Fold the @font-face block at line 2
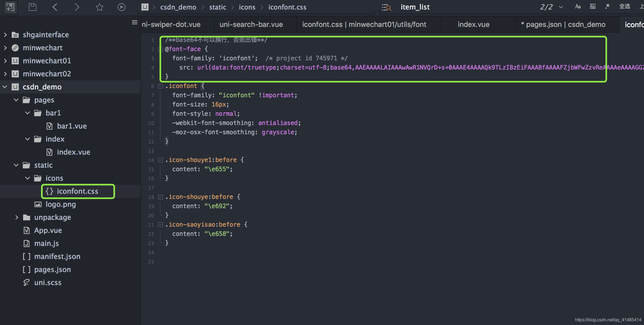Viewport: 644px width, 325px height. click(160, 49)
